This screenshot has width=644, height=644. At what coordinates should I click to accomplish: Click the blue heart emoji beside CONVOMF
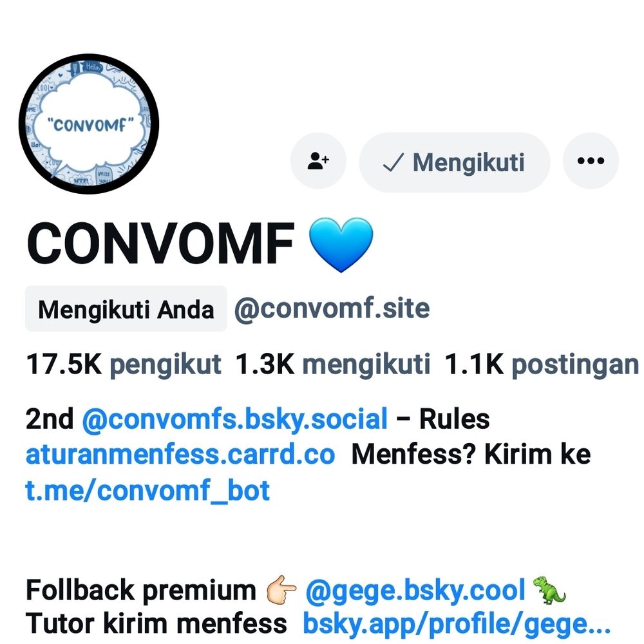tap(341, 244)
